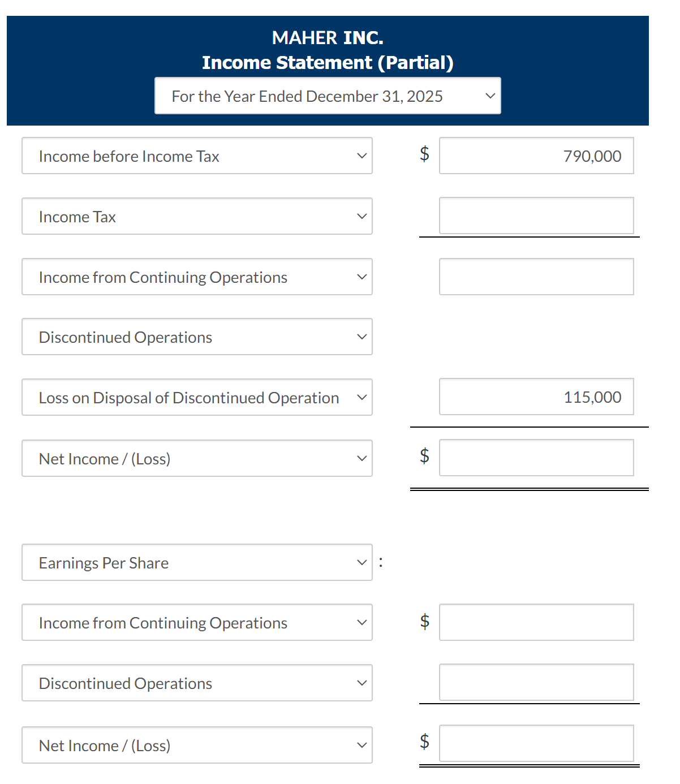
Task: Click the EPS Income from Continuing Operations amount field
Action: (536, 622)
